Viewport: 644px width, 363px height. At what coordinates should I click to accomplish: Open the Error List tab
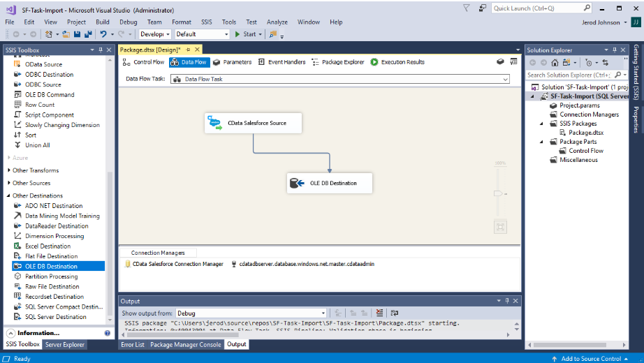tap(133, 345)
